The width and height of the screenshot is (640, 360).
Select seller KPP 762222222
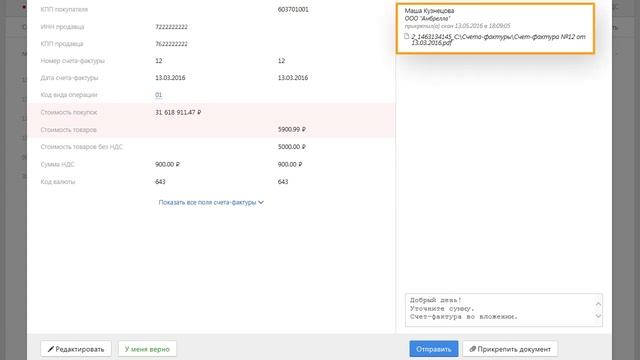click(171, 44)
